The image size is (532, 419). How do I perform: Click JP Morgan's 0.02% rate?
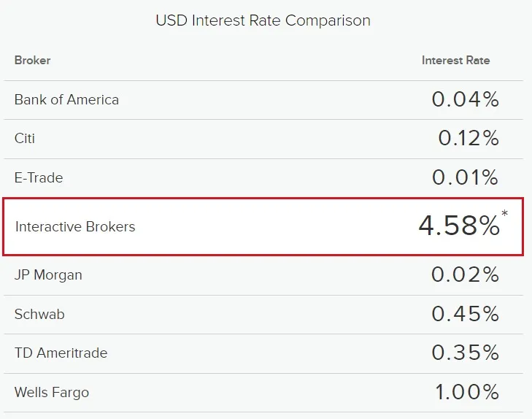click(x=465, y=275)
